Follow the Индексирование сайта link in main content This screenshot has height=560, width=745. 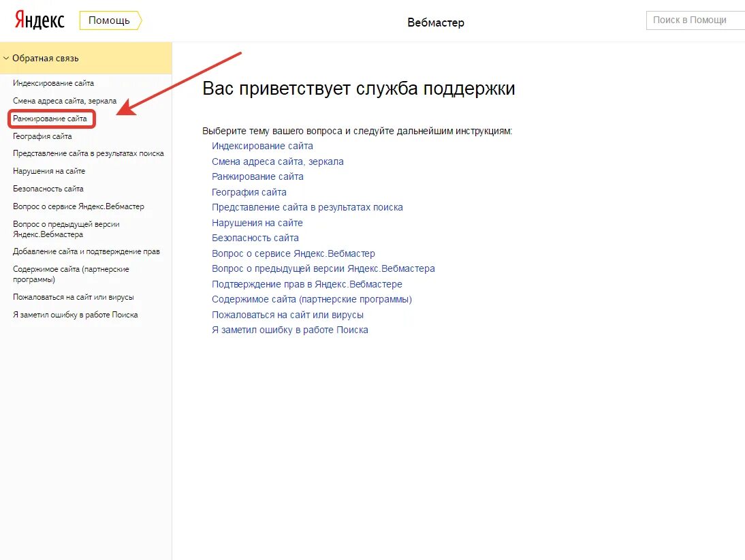pos(262,146)
